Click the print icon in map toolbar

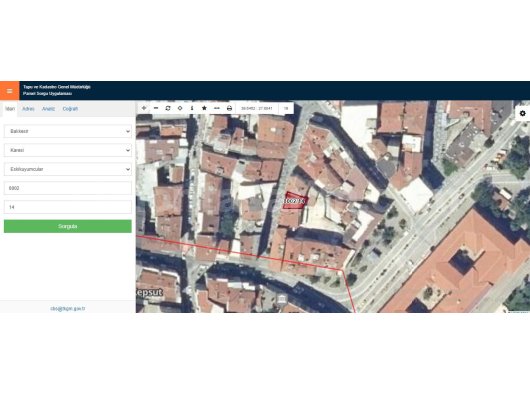click(229, 108)
